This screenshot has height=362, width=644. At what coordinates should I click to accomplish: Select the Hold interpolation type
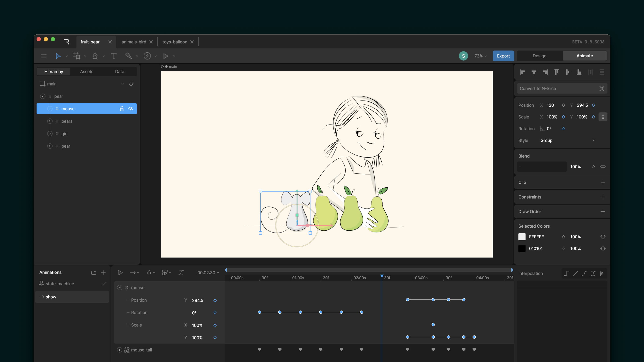(567, 273)
